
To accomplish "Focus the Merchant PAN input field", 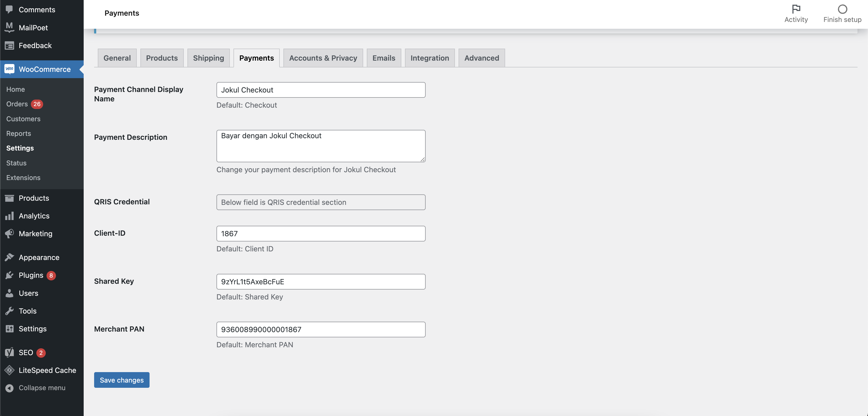I will tap(321, 329).
